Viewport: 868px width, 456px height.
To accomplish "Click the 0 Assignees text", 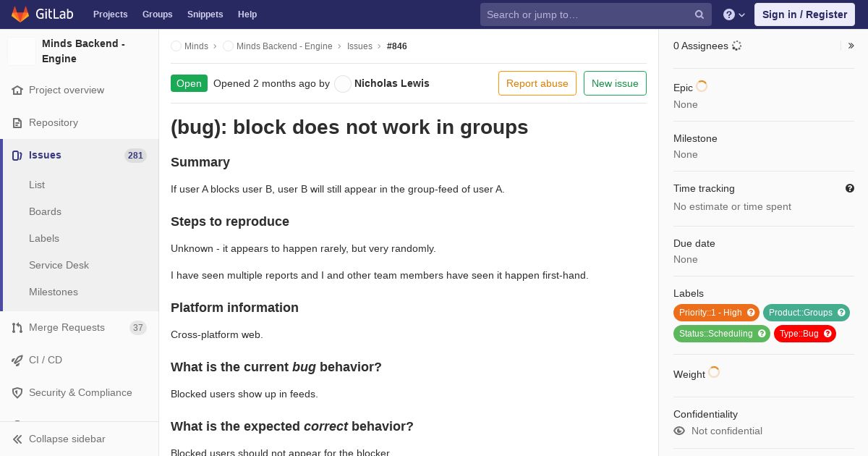I will (x=701, y=46).
